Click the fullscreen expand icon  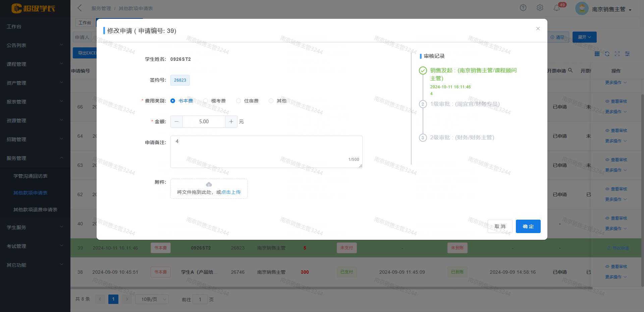pos(617,54)
